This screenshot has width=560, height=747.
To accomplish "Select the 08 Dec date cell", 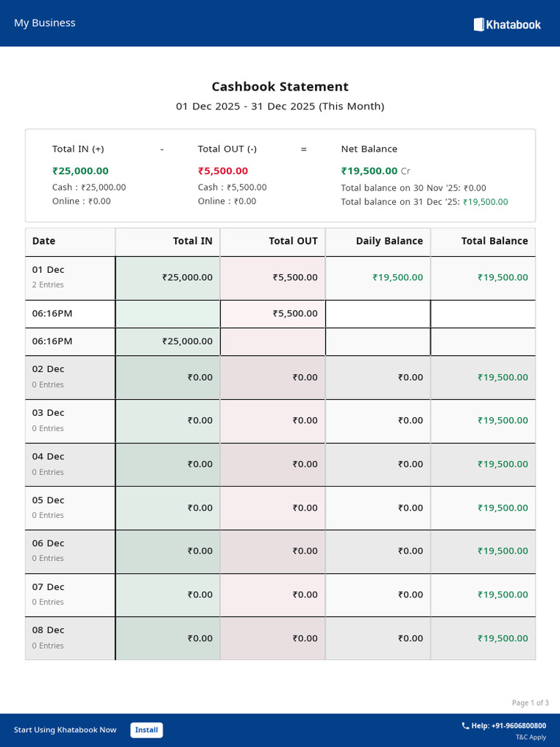I will pos(70,638).
